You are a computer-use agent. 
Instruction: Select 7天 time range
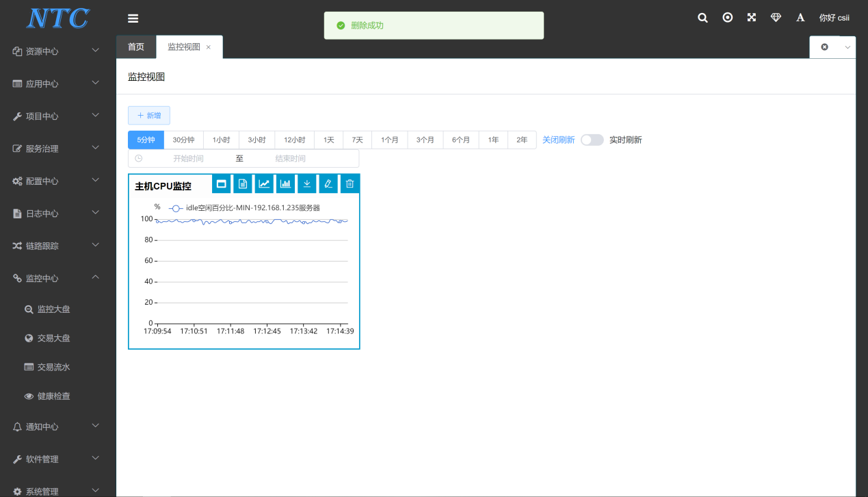358,140
